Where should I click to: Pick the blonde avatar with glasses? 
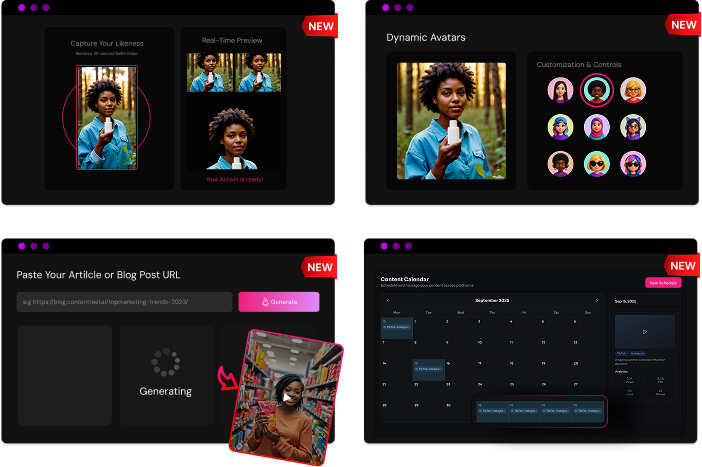[633, 90]
